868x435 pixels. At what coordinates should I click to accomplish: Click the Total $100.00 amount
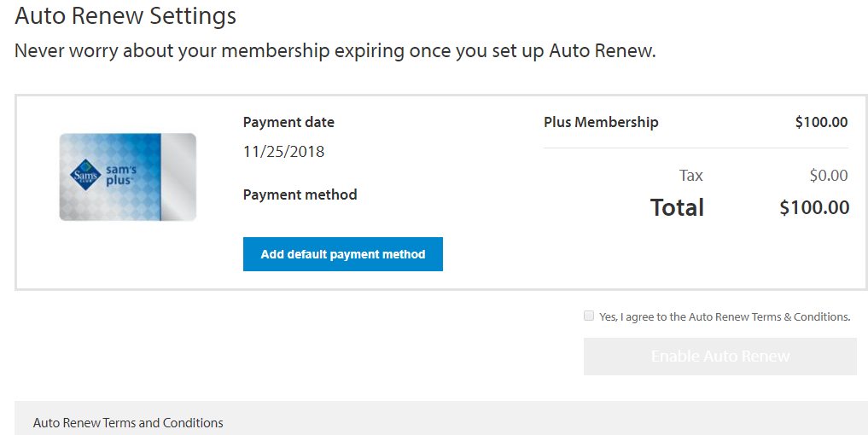click(814, 207)
